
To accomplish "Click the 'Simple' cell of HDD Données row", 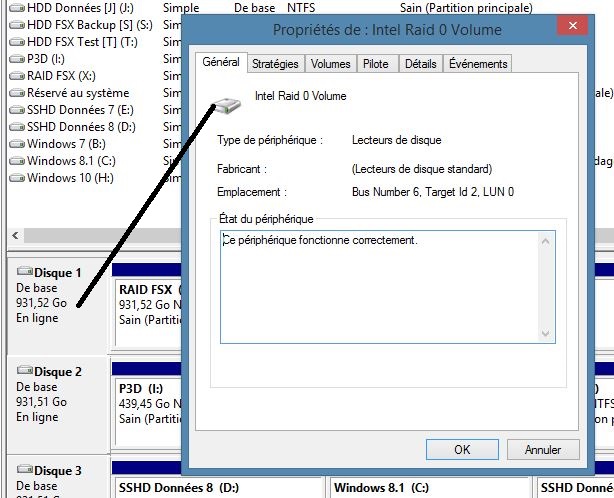I will click(181, 8).
